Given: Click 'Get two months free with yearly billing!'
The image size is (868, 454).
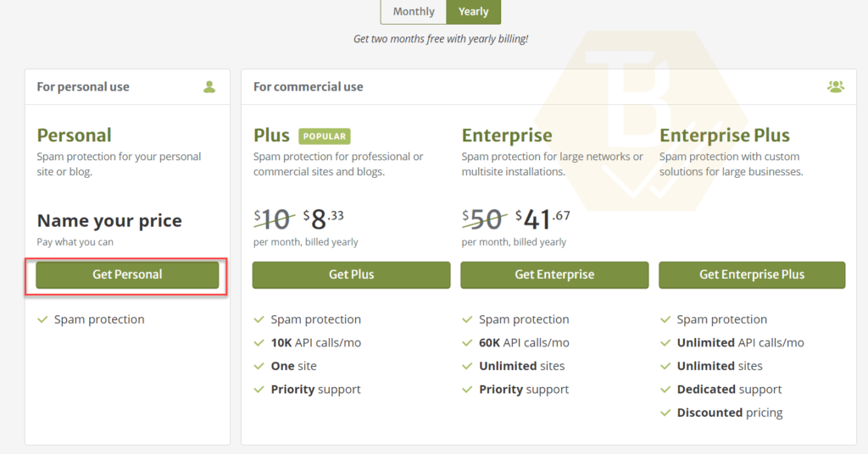Looking at the screenshot, I should tap(441, 39).
